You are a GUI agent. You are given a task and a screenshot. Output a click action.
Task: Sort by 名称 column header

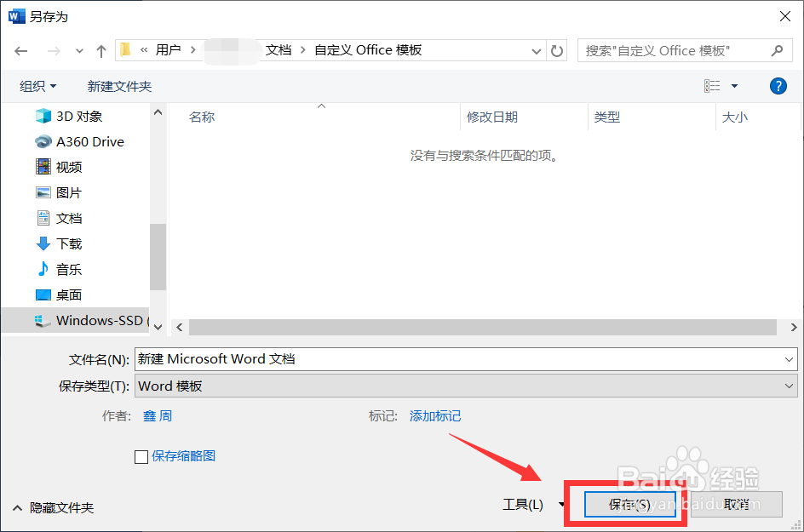coord(202,117)
